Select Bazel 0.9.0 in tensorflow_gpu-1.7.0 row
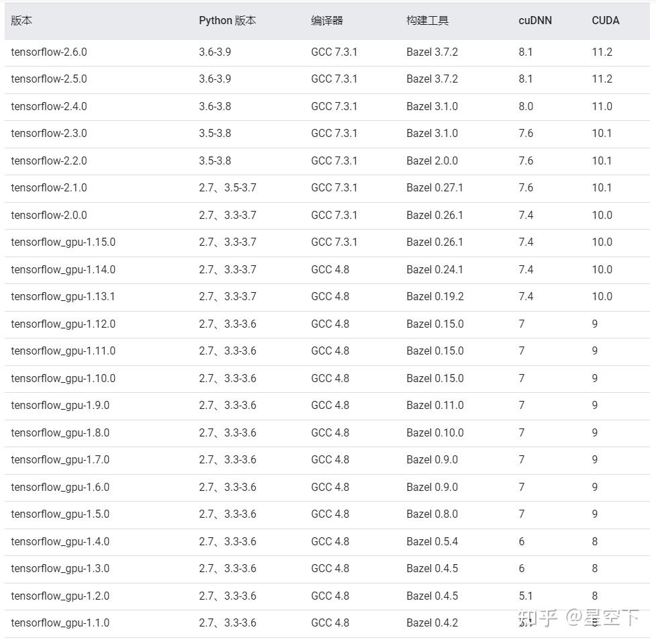The width and height of the screenshot is (656, 644). coord(432,459)
